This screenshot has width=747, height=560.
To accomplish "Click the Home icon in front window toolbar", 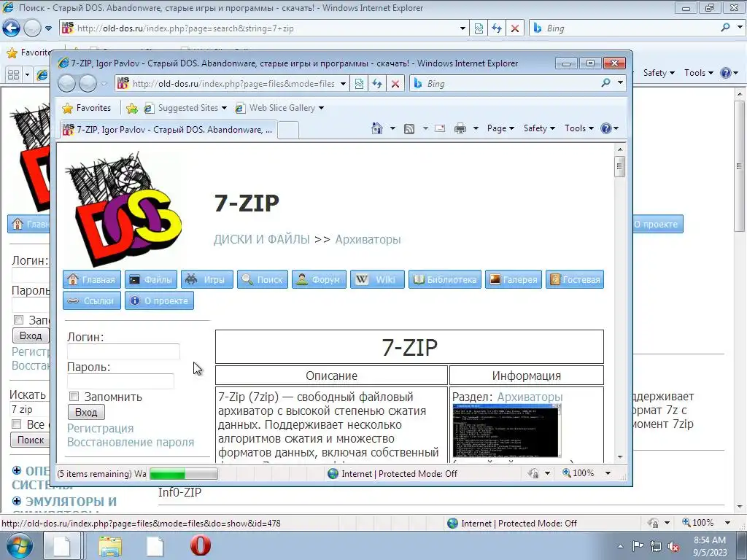I will [377, 128].
